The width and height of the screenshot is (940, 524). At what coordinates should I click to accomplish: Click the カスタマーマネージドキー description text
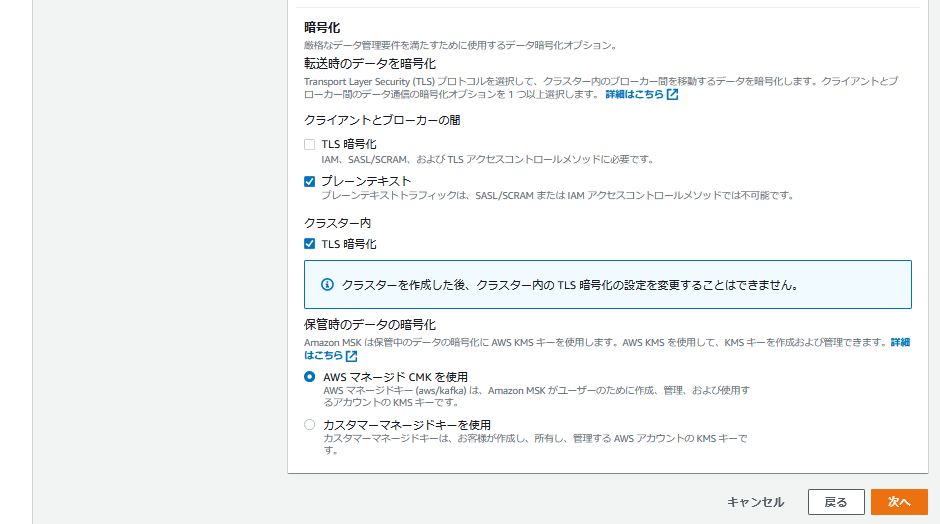[535, 444]
